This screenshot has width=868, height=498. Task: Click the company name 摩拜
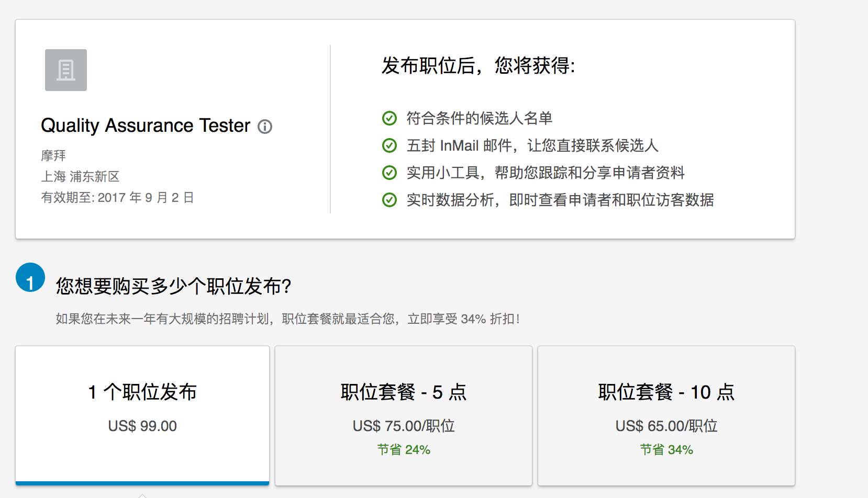[53, 155]
